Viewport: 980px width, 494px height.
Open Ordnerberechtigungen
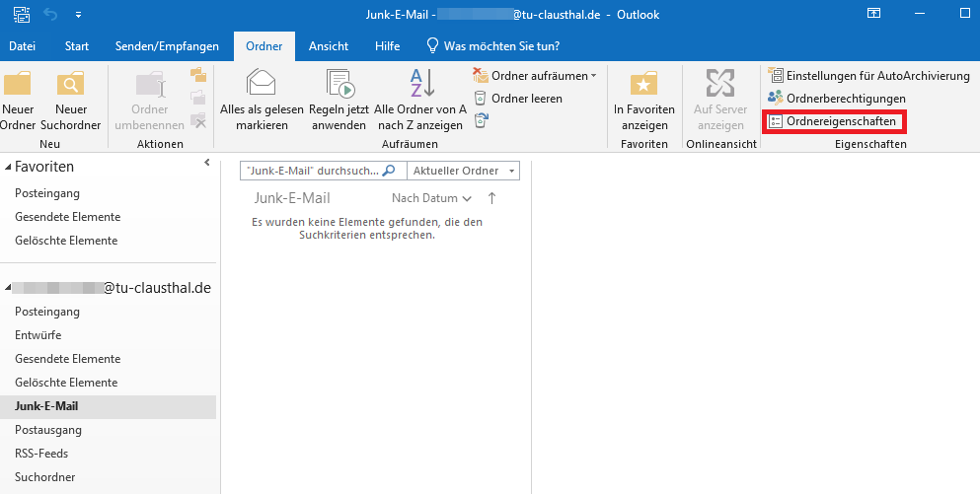coord(836,98)
